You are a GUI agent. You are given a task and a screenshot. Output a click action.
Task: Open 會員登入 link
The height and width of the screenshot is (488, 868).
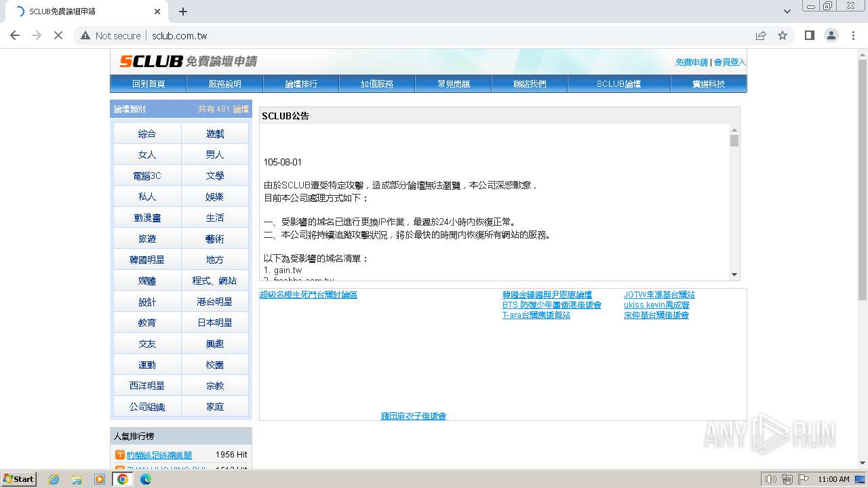[730, 62]
